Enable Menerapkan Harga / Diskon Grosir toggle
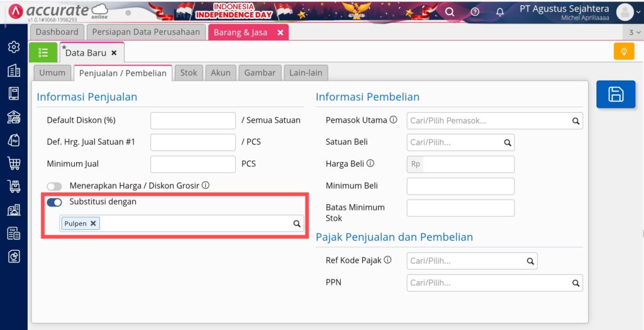The width and height of the screenshot is (644, 330). pyautogui.click(x=55, y=186)
